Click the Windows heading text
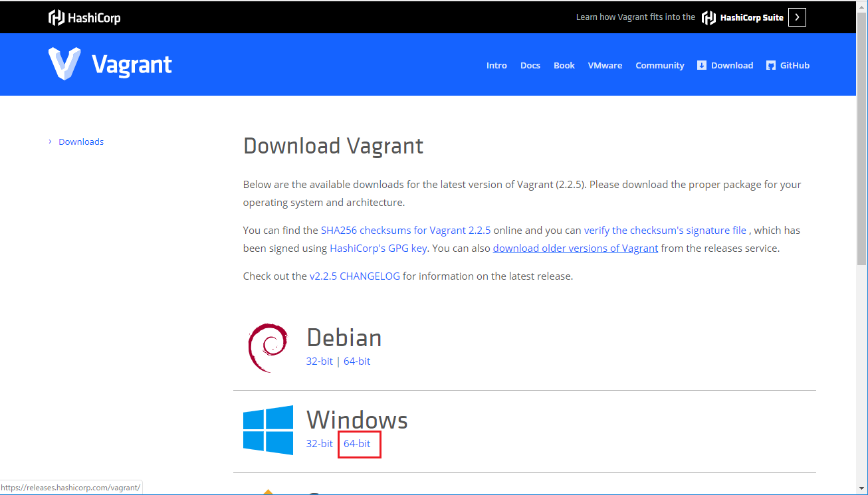This screenshot has height=495, width=868. (x=357, y=420)
